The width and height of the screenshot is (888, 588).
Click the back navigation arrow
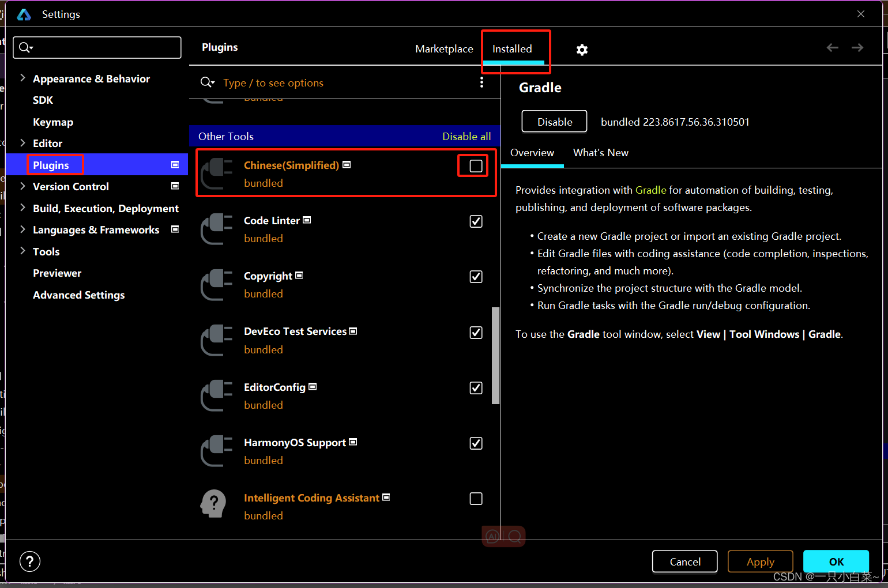click(832, 47)
